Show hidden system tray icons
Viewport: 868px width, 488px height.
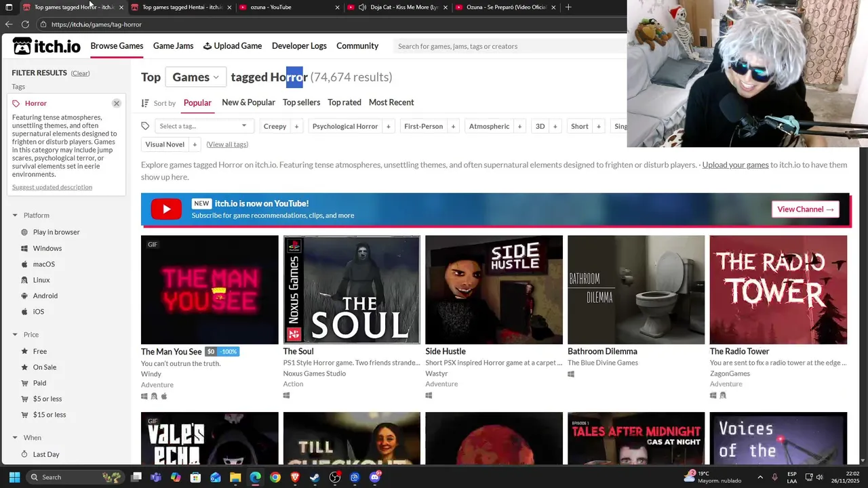(x=759, y=477)
